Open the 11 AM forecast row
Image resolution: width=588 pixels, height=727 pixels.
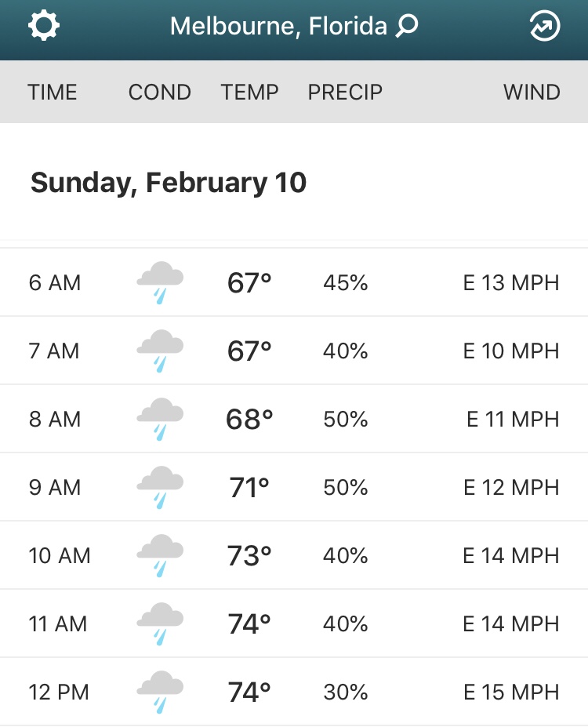click(x=294, y=624)
